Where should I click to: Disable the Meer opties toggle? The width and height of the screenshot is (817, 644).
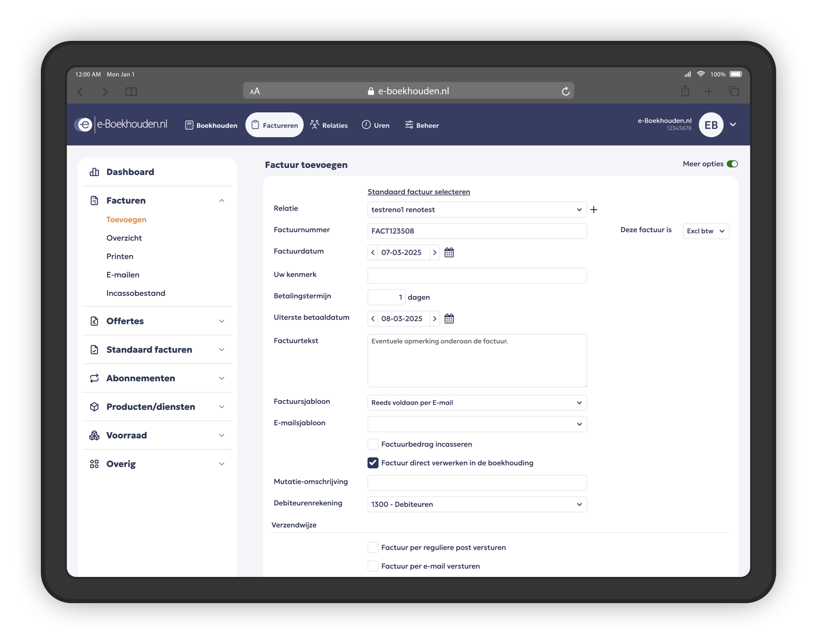click(x=732, y=163)
